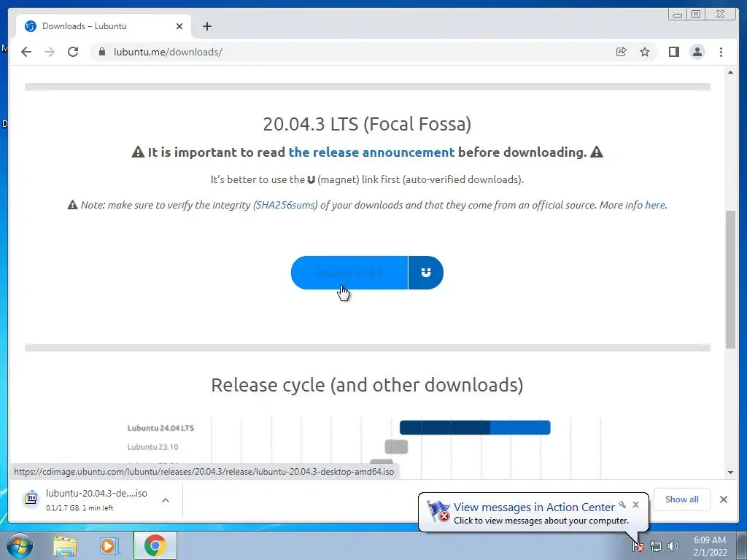Bookmark this page with the star icon

pyautogui.click(x=645, y=52)
